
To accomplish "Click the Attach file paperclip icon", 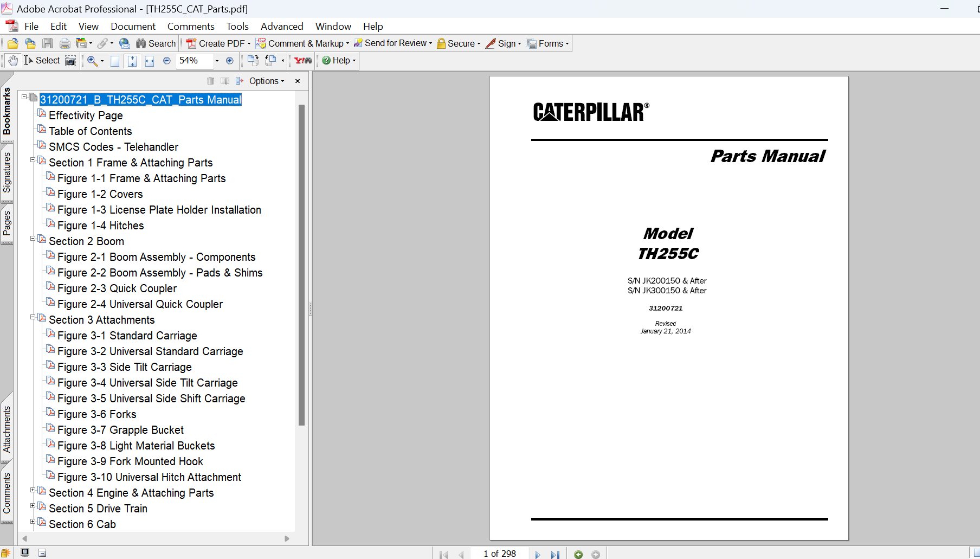I will [102, 43].
